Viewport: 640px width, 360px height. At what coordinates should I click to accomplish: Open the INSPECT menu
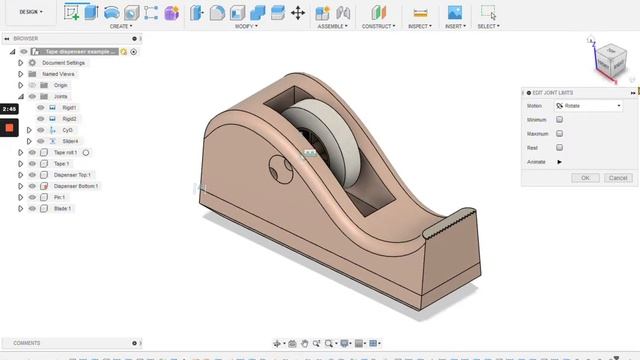coord(420,26)
